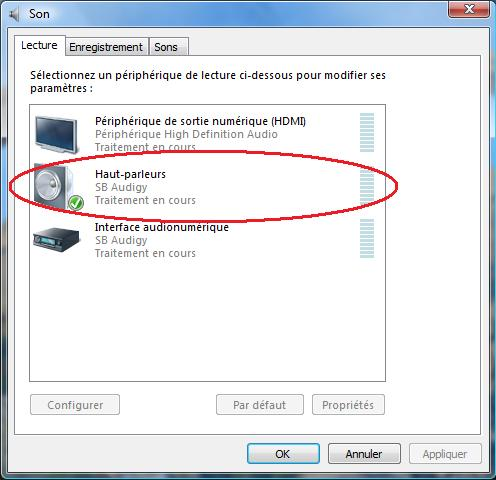Open Propriétés of the device
The image size is (496, 480).
[348, 405]
